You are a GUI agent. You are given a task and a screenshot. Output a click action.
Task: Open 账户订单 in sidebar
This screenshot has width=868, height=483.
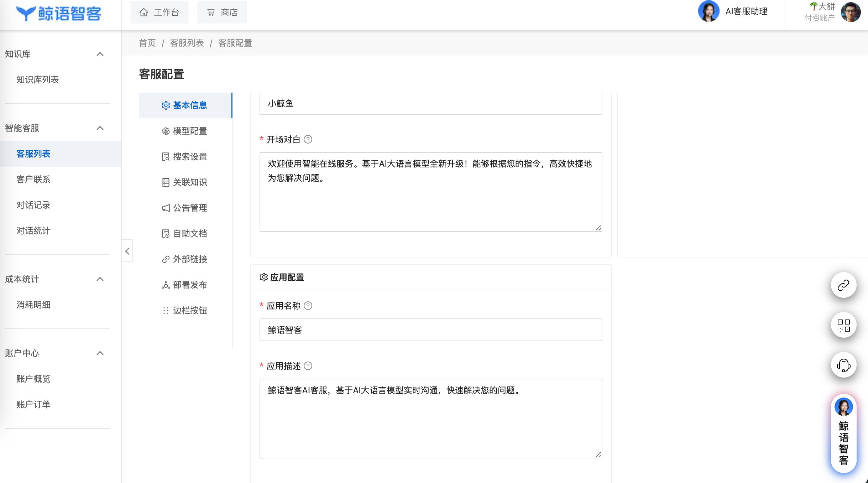pos(61,405)
